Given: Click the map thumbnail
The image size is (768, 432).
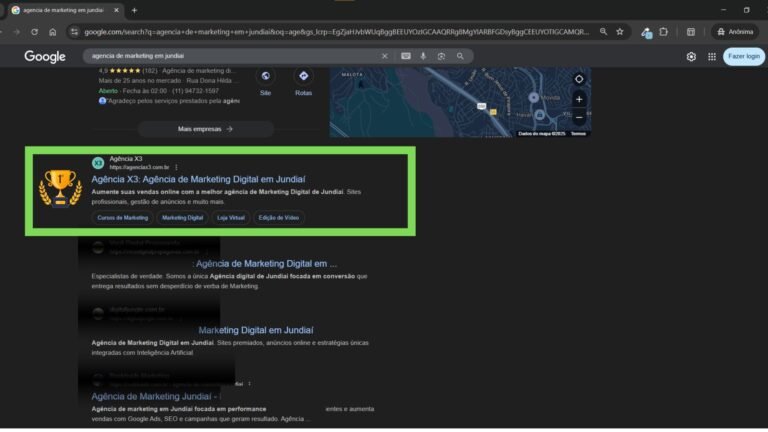Looking at the screenshot, I should [460, 102].
